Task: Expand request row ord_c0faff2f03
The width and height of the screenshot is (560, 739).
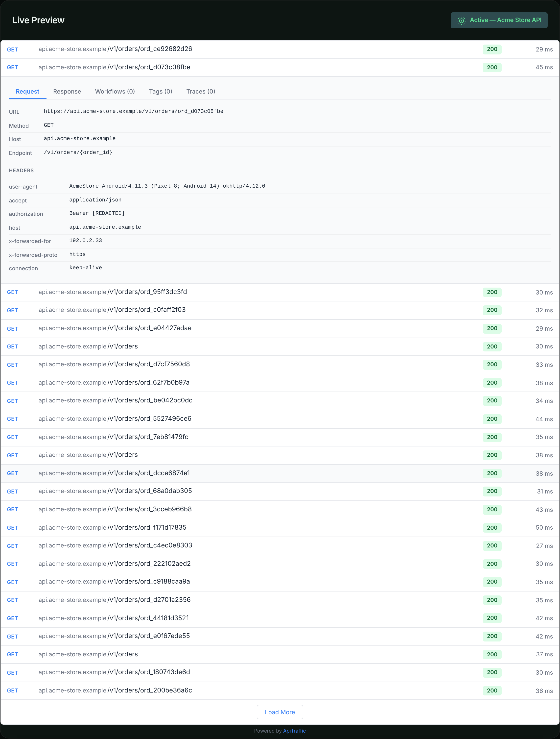Action: (280, 310)
